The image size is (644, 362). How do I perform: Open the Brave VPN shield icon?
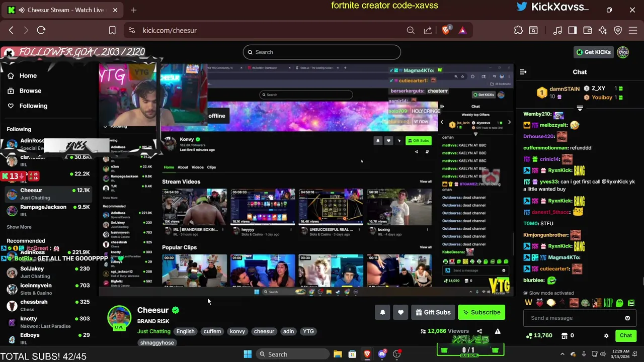(x=618, y=30)
